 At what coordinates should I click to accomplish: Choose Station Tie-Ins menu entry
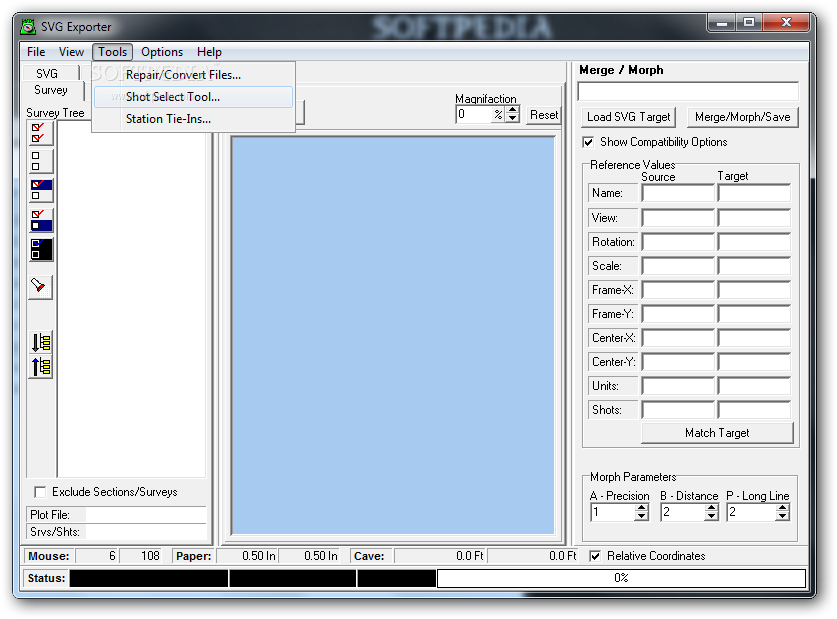pyautogui.click(x=193, y=118)
